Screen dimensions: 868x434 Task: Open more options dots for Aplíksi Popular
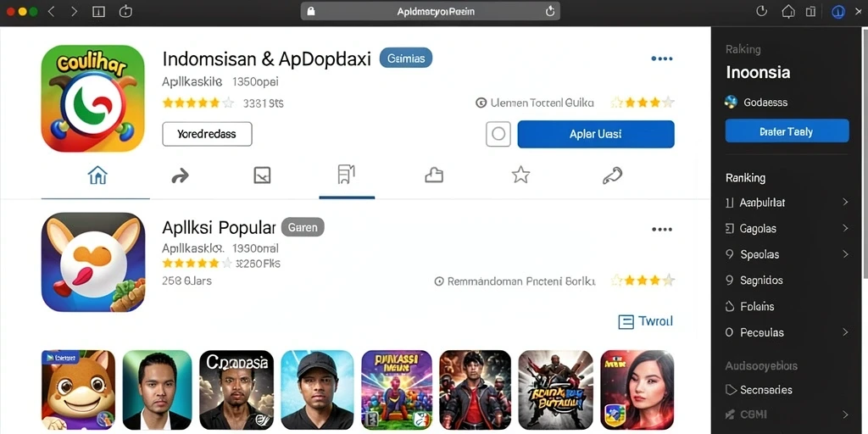click(x=661, y=229)
